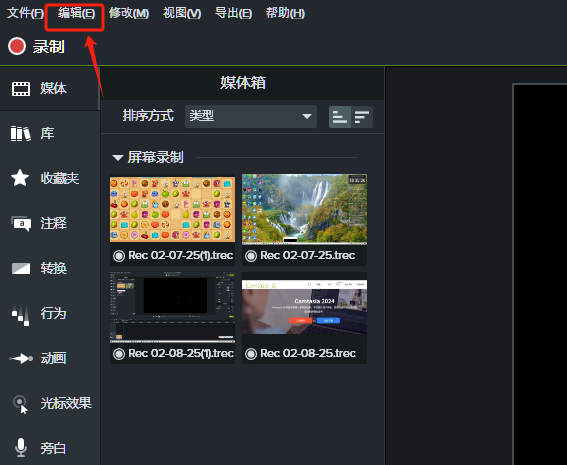The image size is (567, 465).
Task: Switch to the 收藏夹 tab label
Action: pyautogui.click(x=60, y=178)
